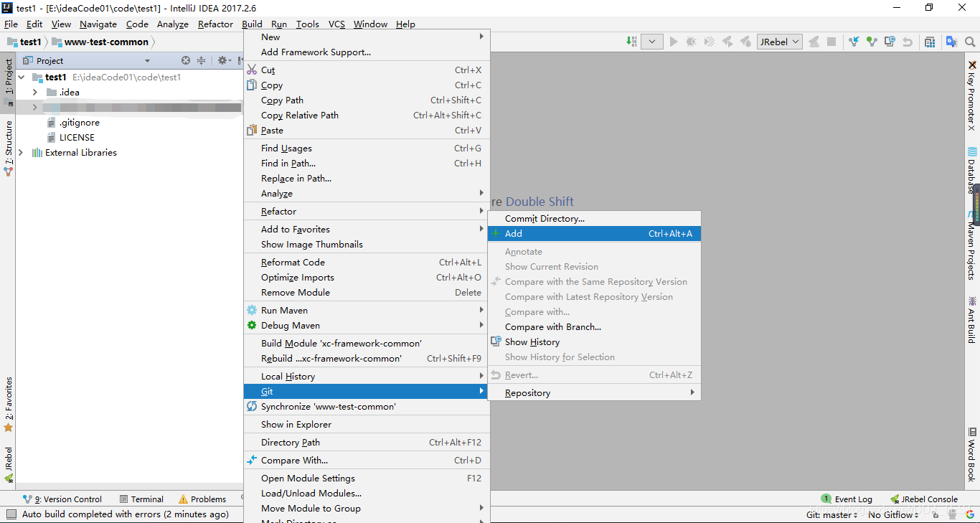
Task: Open the Project view type dropdown arrow
Action: point(147,61)
